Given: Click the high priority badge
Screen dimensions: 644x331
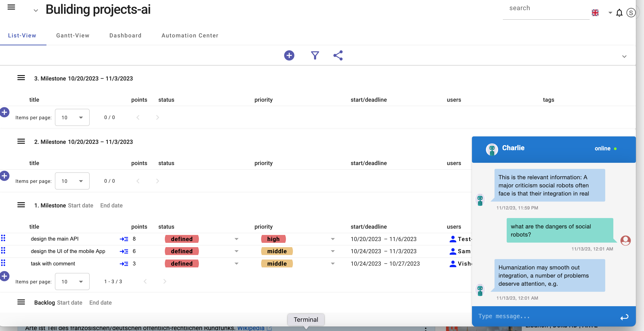Looking at the screenshot, I should coord(273,239).
